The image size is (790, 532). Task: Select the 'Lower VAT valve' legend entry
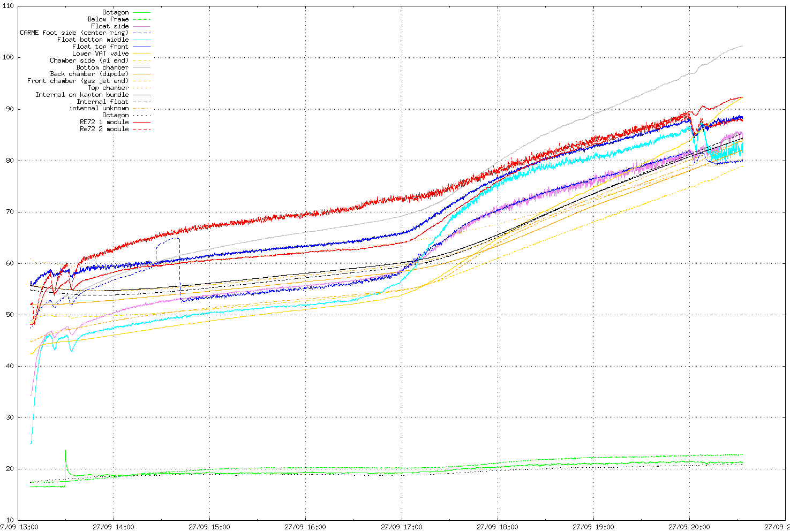101,54
